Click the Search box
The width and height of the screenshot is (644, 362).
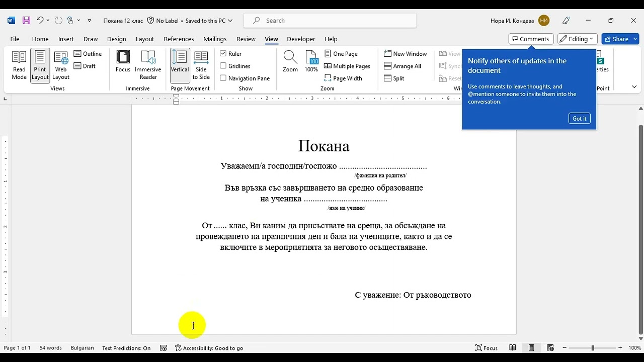[x=330, y=21]
